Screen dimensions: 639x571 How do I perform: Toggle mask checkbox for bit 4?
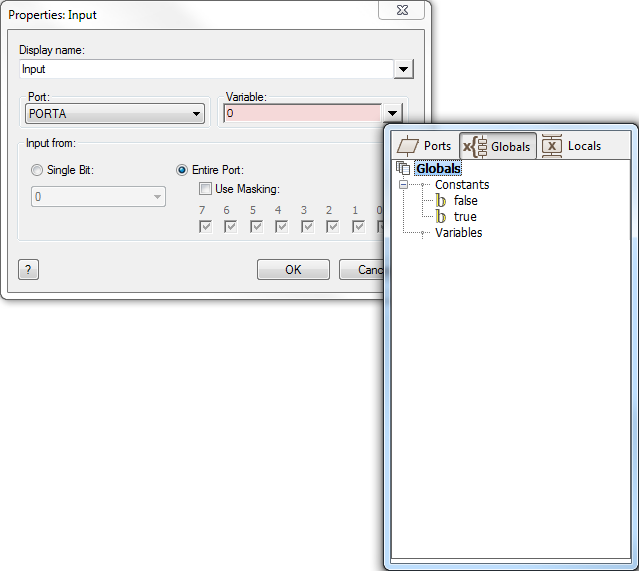282,227
